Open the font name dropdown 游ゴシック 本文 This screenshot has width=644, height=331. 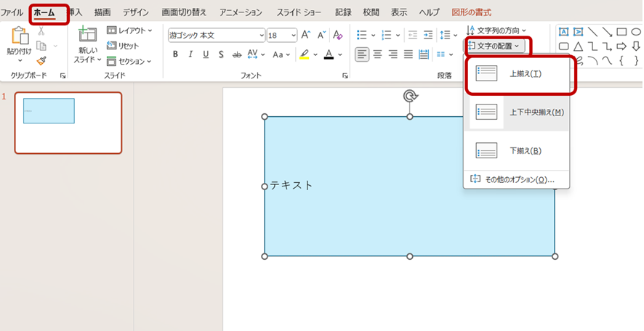point(216,35)
